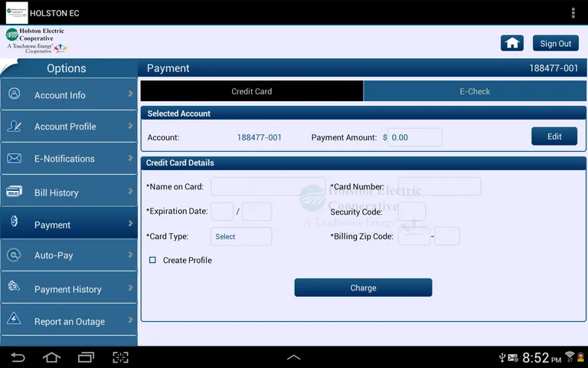The image size is (588, 368).
Task: Tap the Android home navigation icon
Action: tap(52, 357)
